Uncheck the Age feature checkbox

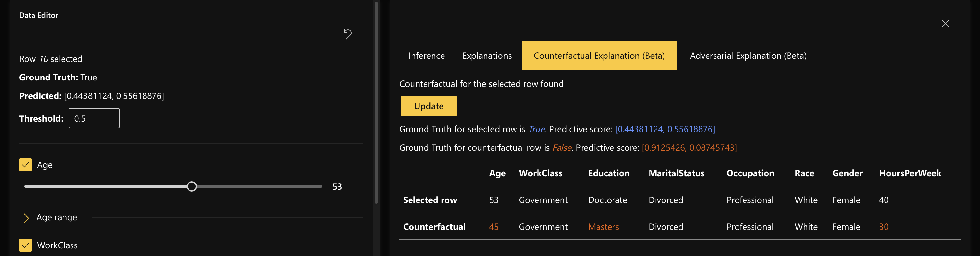point(26,165)
